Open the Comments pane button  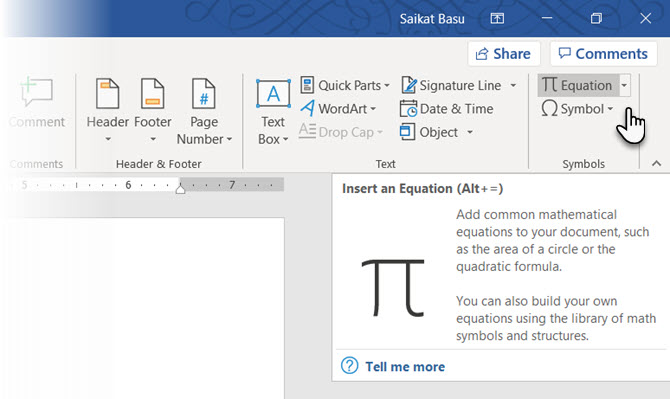click(x=603, y=54)
